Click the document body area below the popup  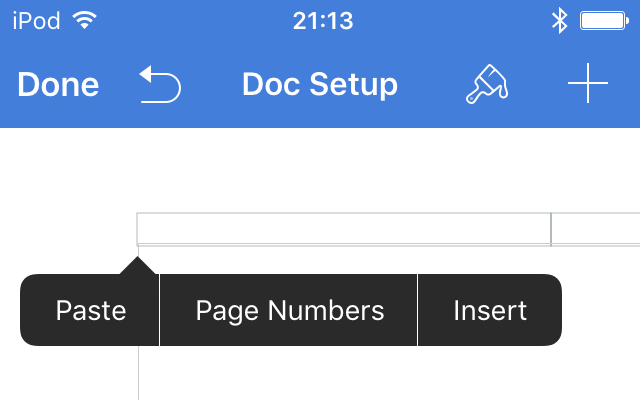pyautogui.click(x=388, y=372)
